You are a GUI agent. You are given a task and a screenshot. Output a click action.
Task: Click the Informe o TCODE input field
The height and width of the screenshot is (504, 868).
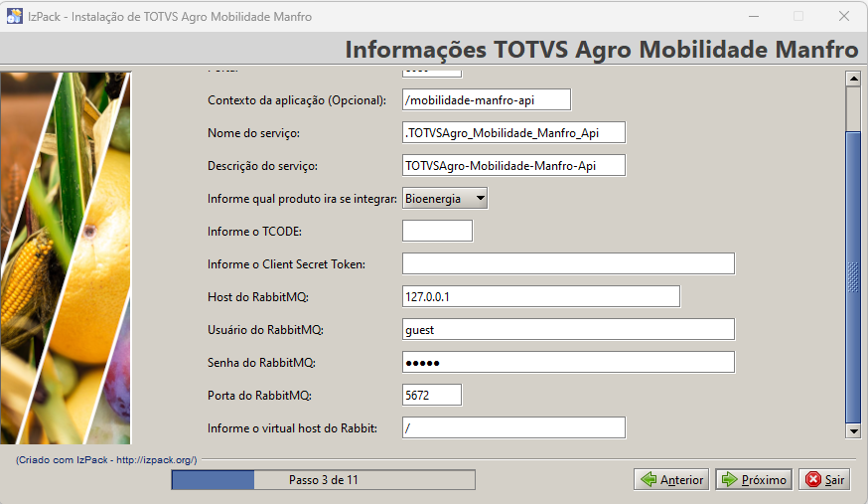(x=437, y=231)
